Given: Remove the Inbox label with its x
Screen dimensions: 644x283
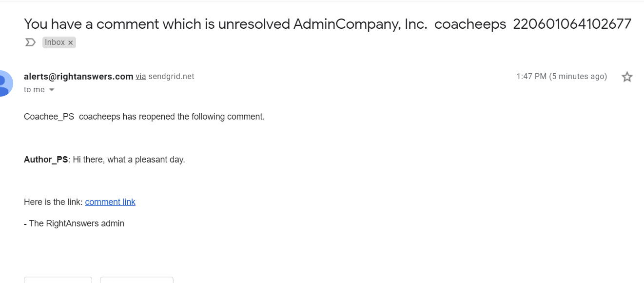Looking at the screenshot, I should pos(71,43).
